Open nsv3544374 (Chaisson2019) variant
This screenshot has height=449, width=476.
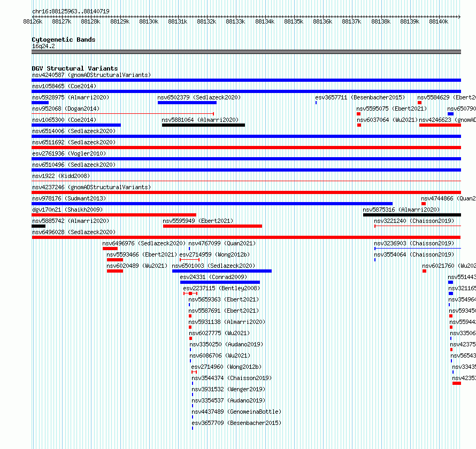coord(232,378)
